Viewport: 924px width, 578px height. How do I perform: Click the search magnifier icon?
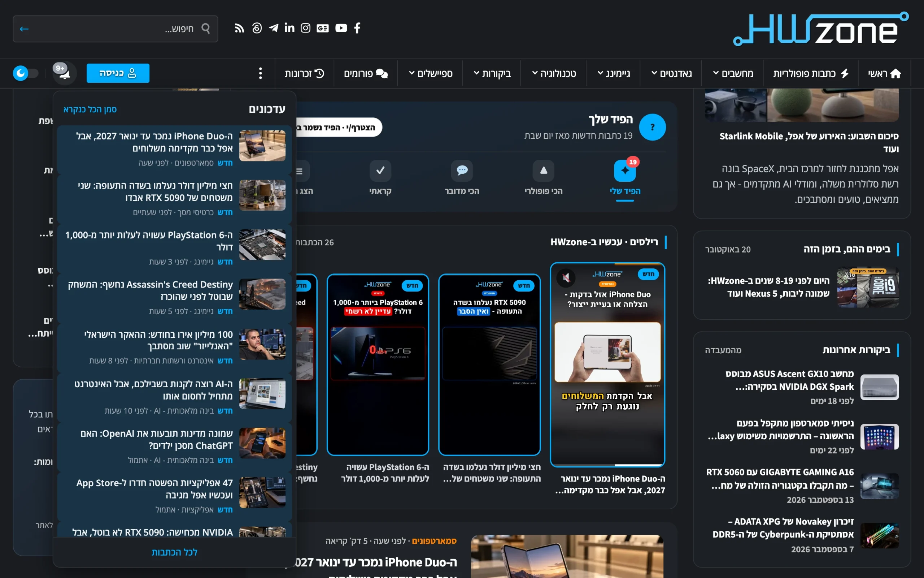click(206, 28)
